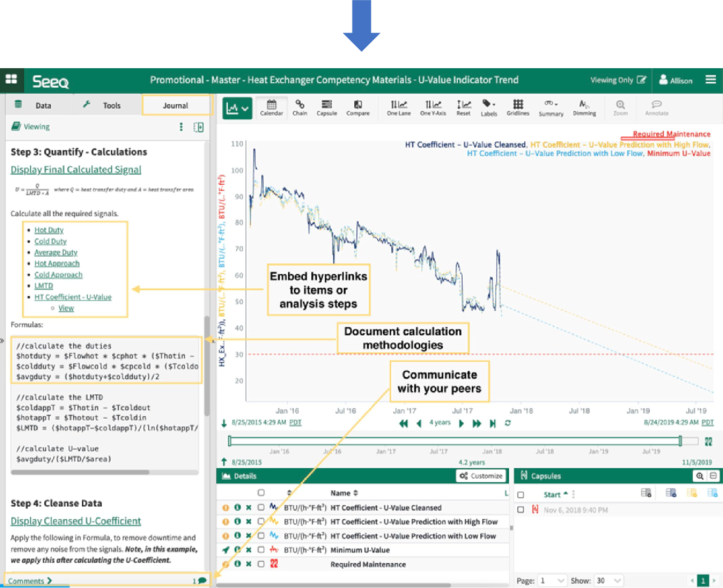Viewport: 723px width, 588px height.
Task: Jump display range forward a full span
Action: (x=477, y=423)
